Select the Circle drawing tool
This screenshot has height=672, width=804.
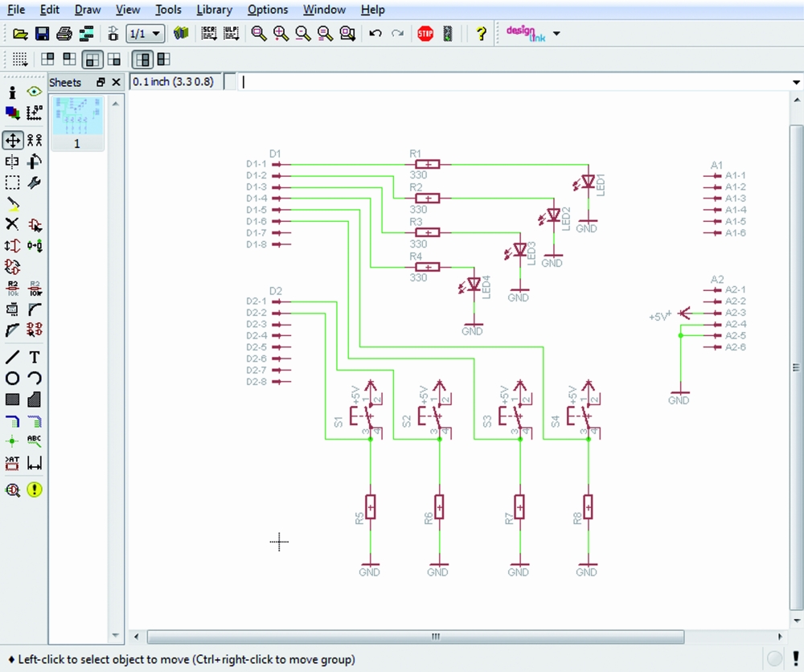click(x=12, y=379)
